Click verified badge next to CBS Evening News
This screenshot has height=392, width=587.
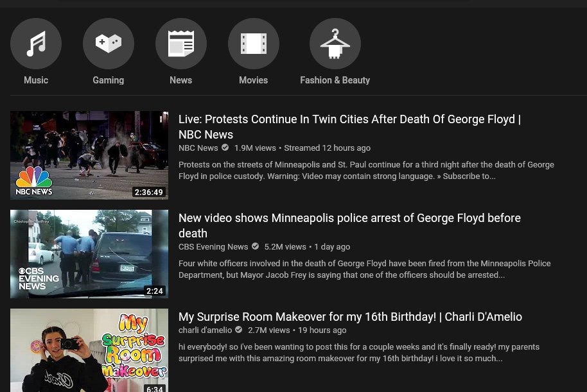256,246
